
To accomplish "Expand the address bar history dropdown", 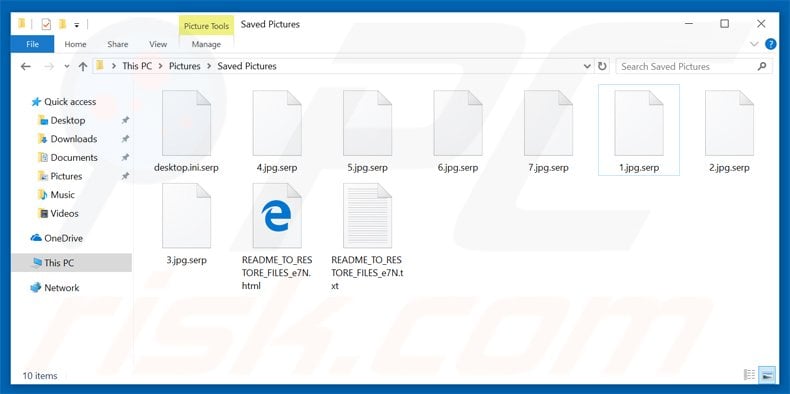I will 587,67.
